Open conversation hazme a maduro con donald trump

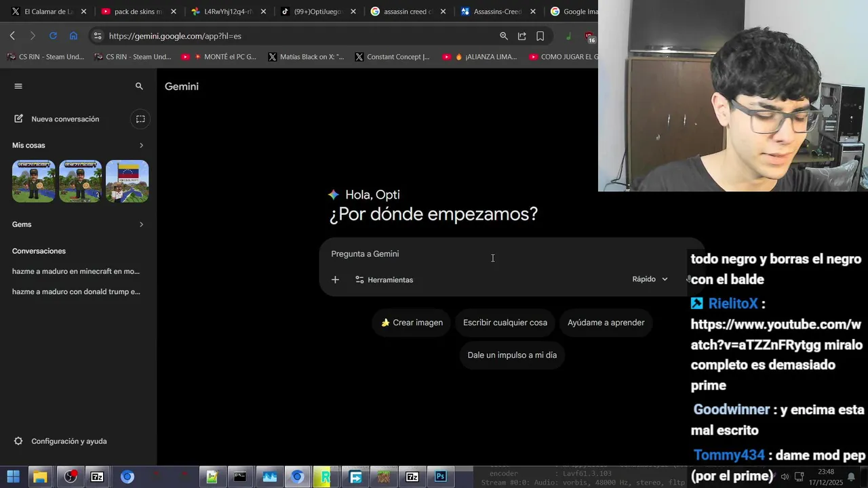pos(76,291)
